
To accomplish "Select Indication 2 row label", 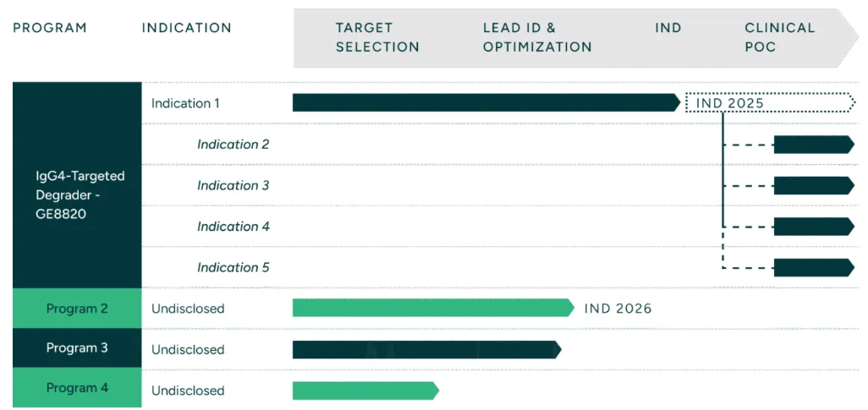I will [x=233, y=145].
